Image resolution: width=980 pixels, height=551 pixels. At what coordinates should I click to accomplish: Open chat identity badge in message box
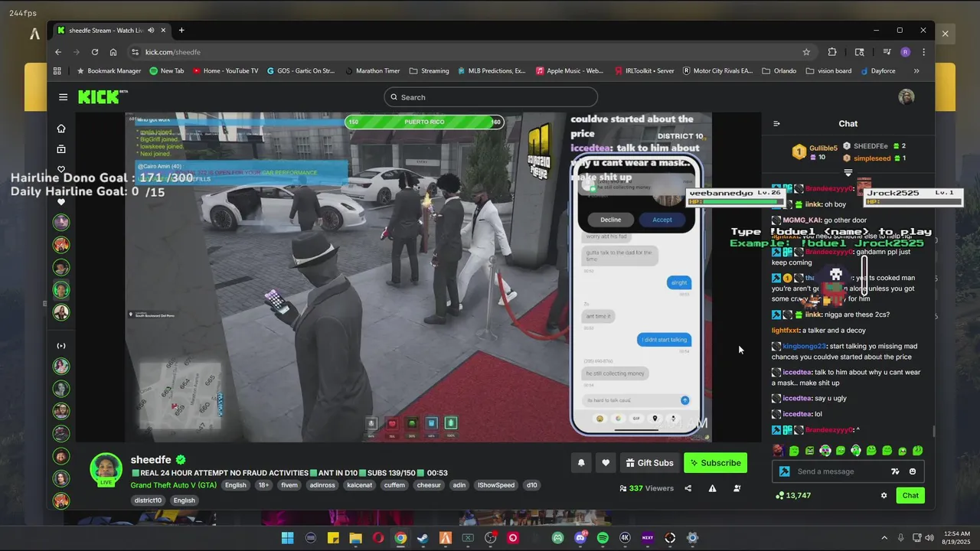[784, 471]
